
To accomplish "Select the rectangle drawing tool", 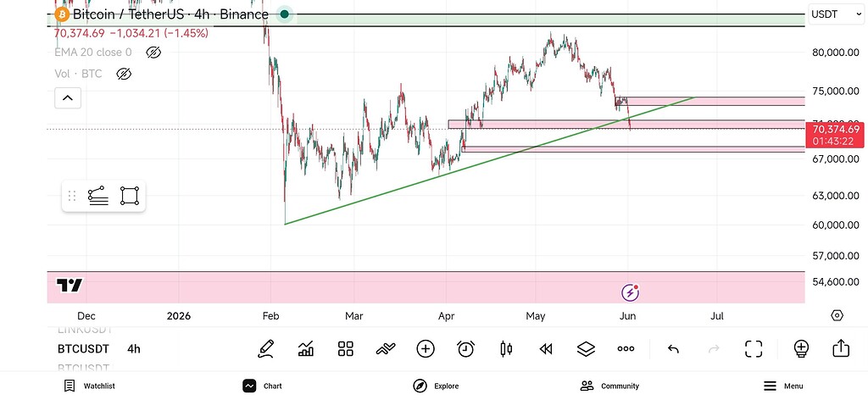I will (130, 197).
